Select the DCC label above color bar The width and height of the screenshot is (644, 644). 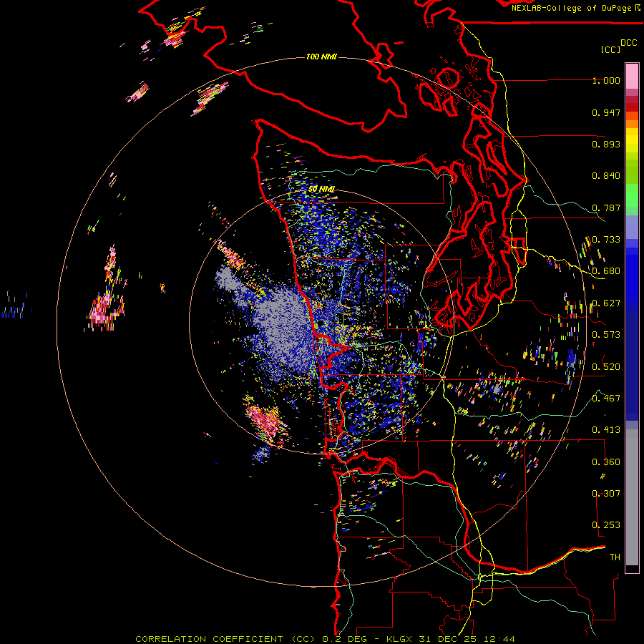(x=628, y=43)
